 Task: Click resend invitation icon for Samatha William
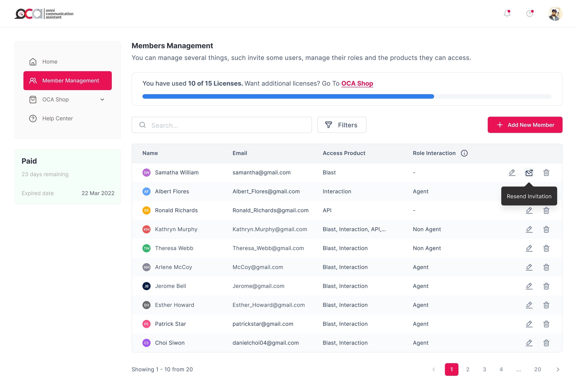529,172
